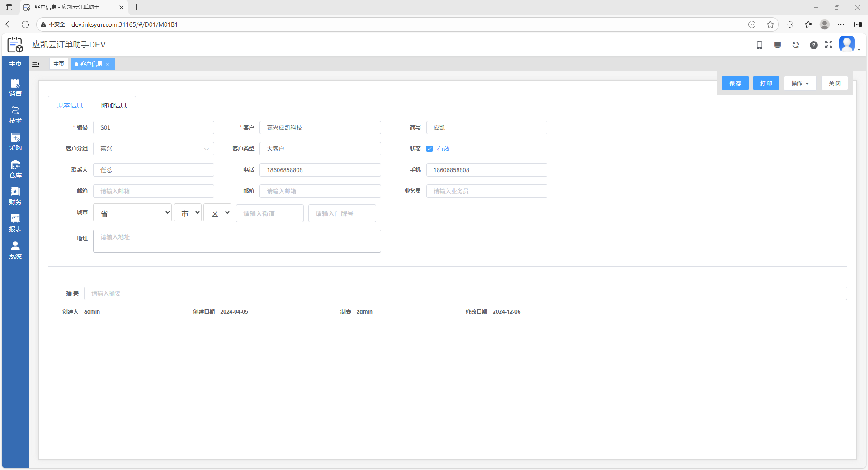Click the browser address bar URL
868x470 pixels.
[x=124, y=24]
